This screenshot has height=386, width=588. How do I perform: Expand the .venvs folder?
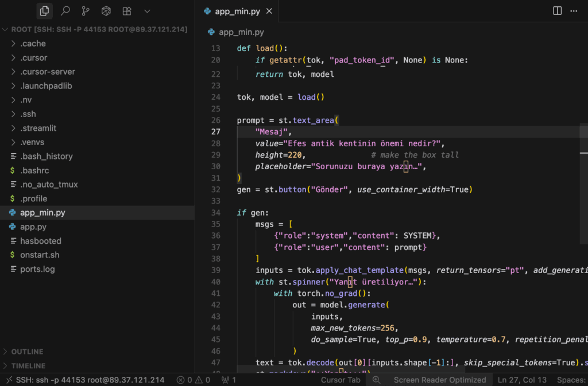coord(32,142)
